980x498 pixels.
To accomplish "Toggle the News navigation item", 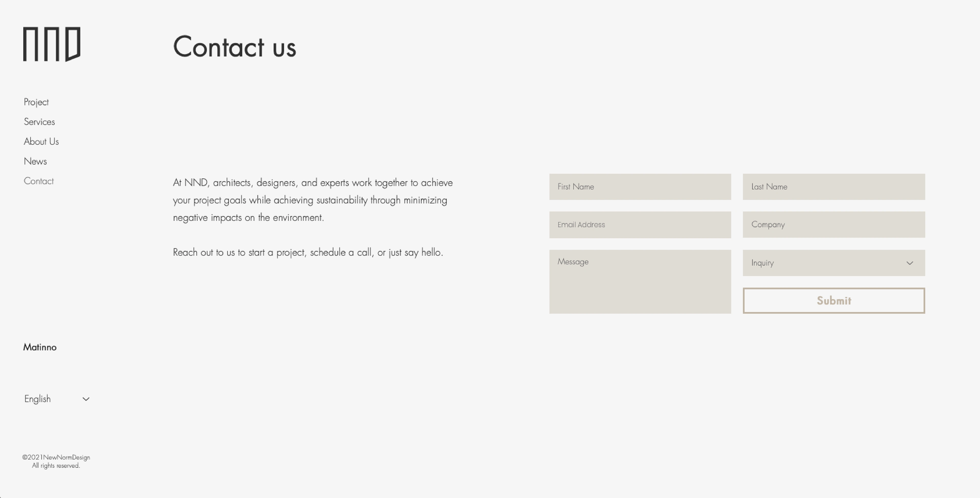I will 35,161.
